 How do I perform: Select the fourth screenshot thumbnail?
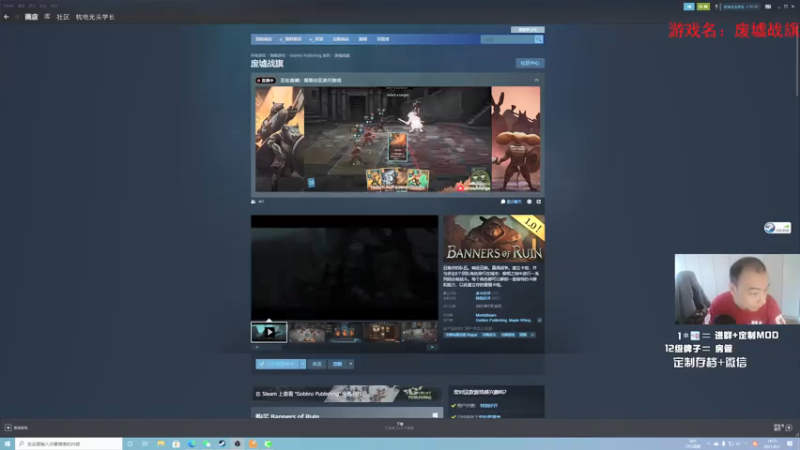point(382,332)
